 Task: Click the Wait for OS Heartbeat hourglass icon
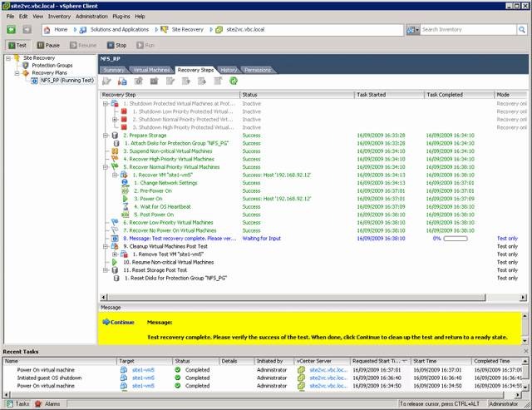click(126, 207)
